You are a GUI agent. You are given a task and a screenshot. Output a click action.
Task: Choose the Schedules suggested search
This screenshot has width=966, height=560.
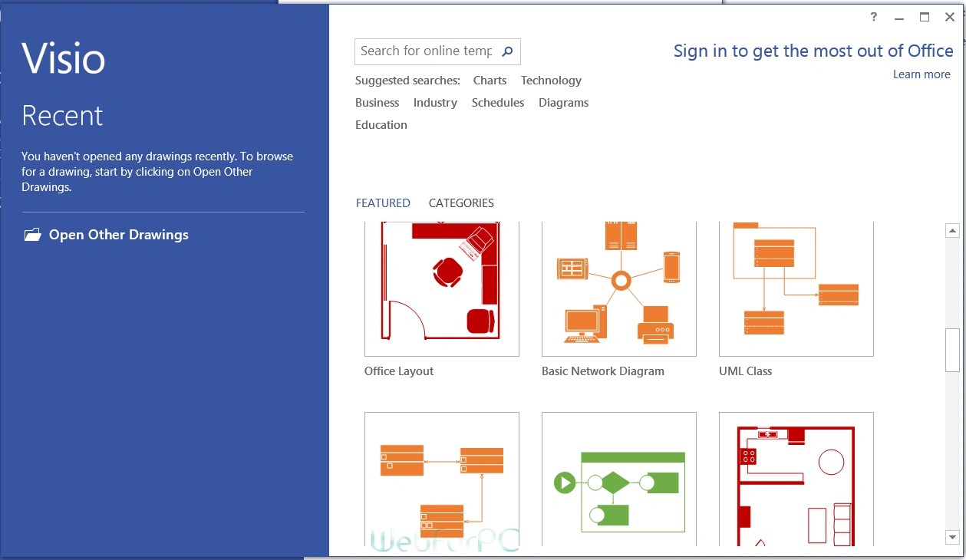point(498,103)
